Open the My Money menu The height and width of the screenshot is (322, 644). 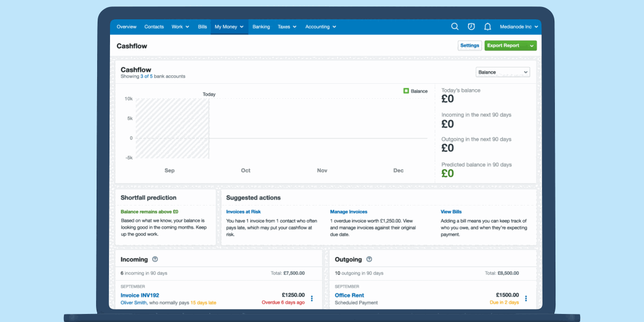click(x=229, y=27)
